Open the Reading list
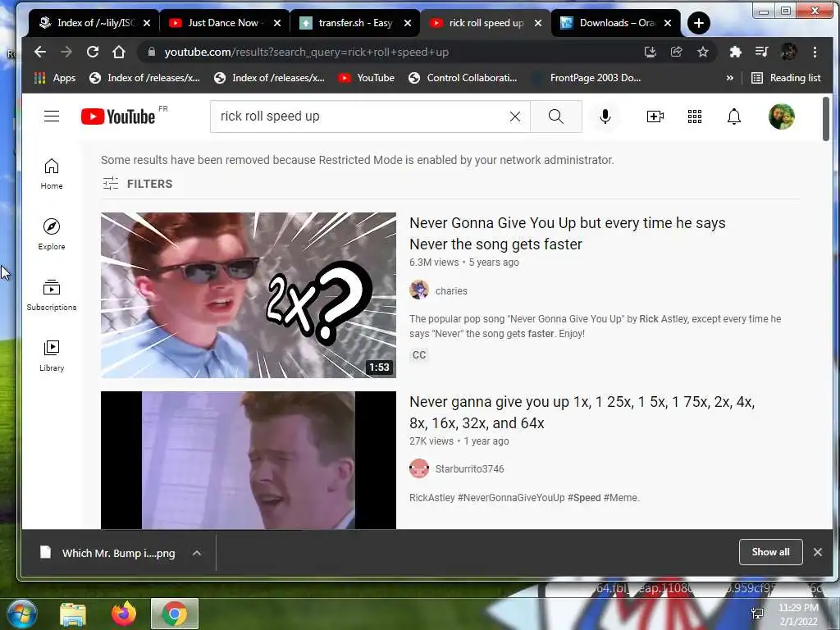The width and height of the screenshot is (840, 630). (786, 78)
